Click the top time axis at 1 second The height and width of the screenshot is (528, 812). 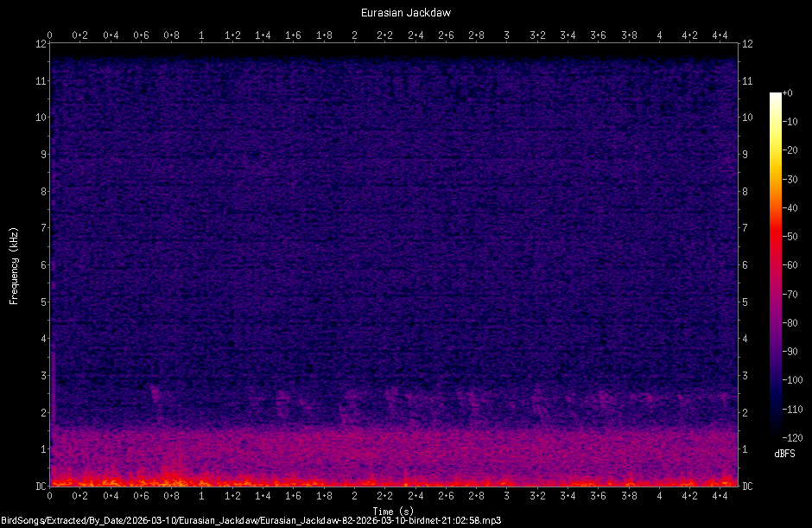point(200,36)
